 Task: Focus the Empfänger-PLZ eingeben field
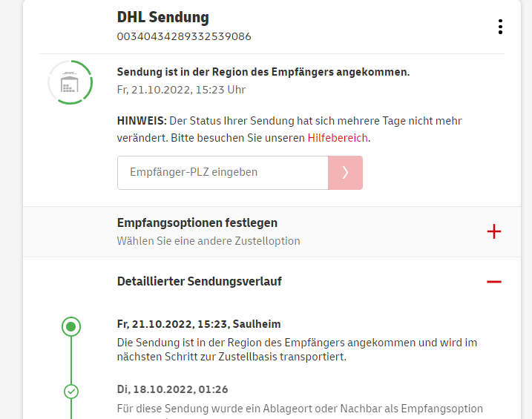223,172
